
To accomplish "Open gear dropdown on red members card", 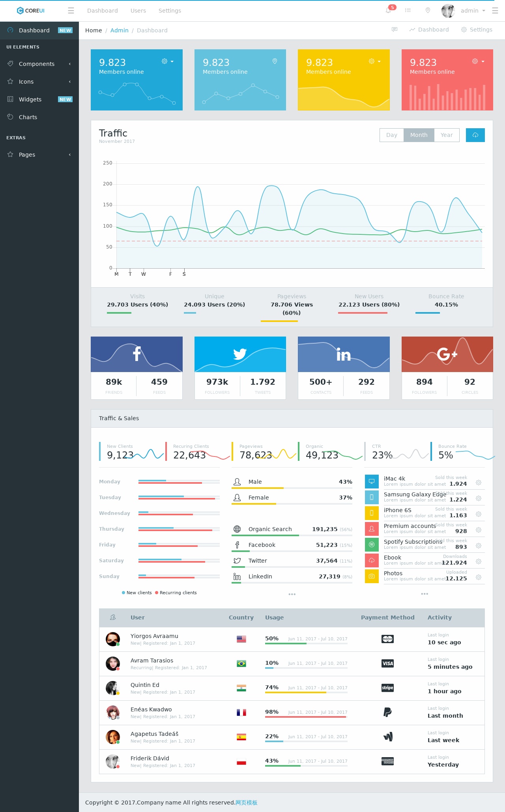I will click(x=478, y=61).
